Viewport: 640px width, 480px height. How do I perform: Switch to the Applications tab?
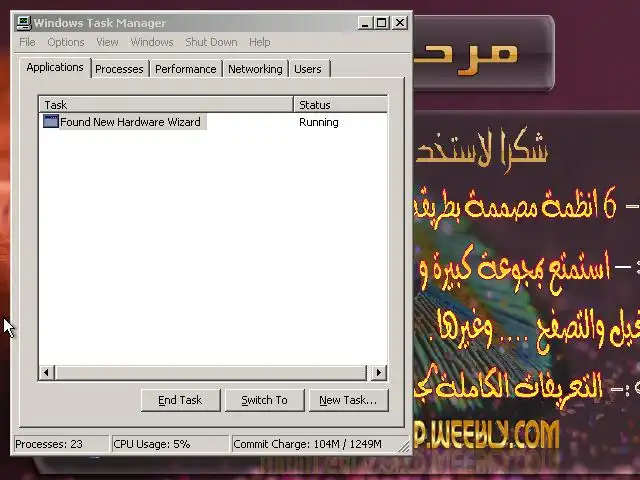pos(55,67)
